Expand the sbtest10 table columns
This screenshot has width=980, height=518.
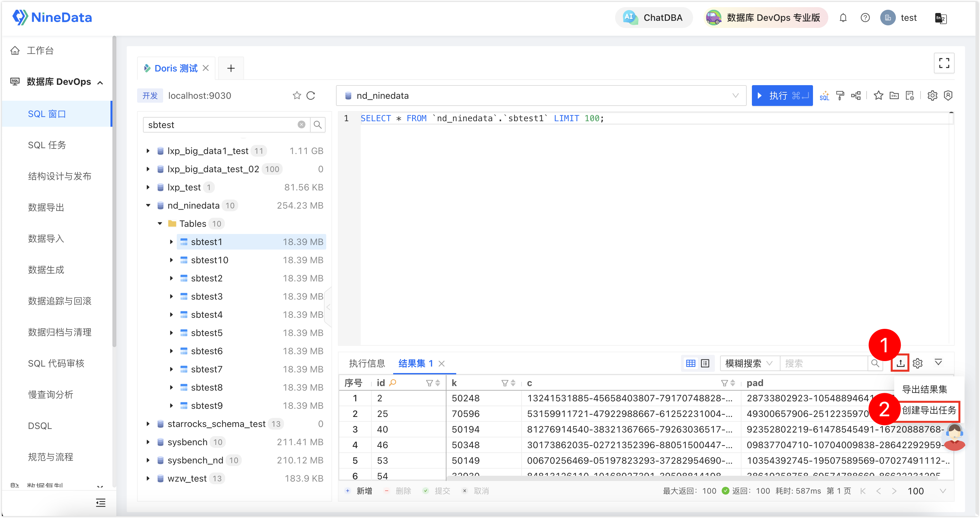171,260
